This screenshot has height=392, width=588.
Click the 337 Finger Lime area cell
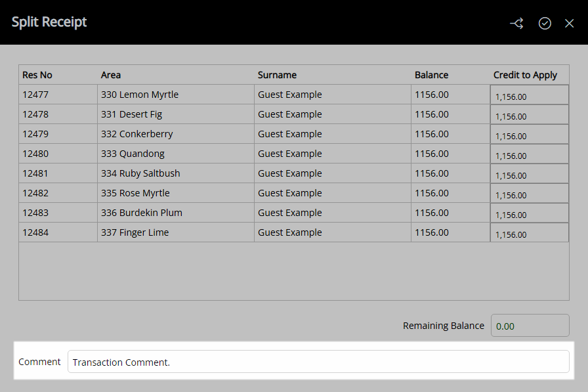pos(176,232)
